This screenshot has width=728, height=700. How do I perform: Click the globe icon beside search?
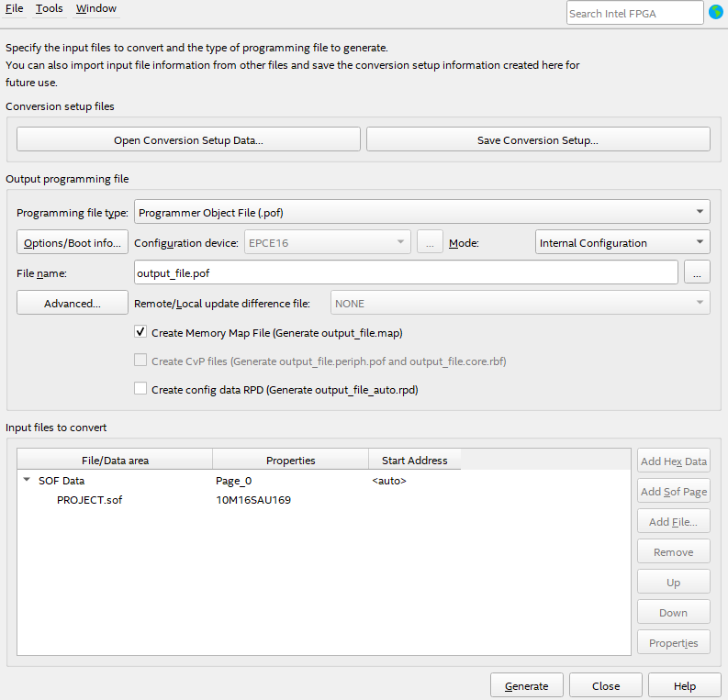click(x=715, y=13)
